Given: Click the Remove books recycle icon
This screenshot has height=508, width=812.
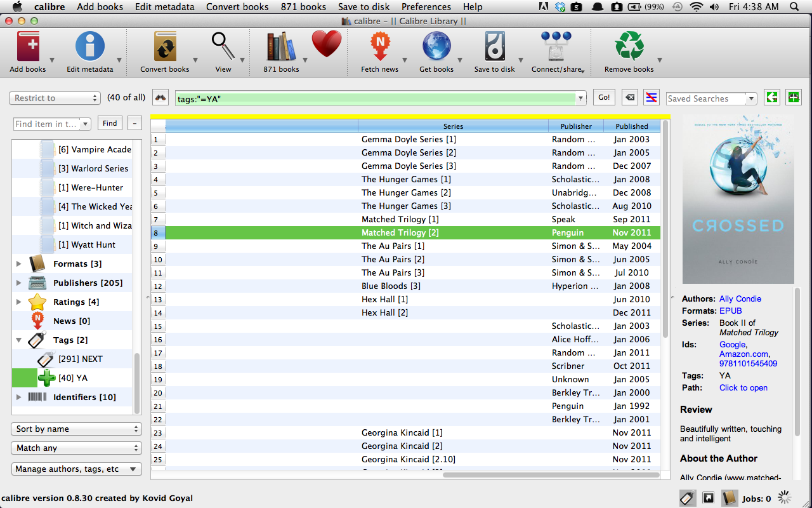Looking at the screenshot, I should tap(629, 47).
